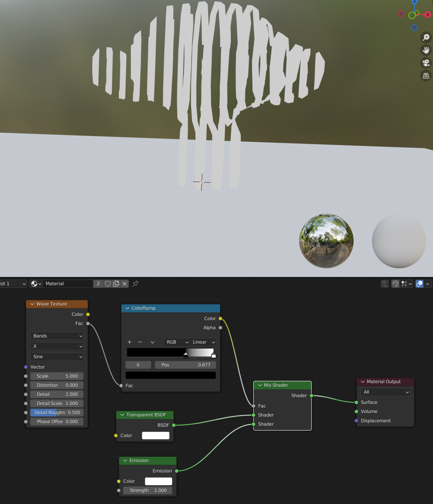The width and height of the screenshot is (433, 504).
Task: Click the Emission Strength field
Action: 147,490
